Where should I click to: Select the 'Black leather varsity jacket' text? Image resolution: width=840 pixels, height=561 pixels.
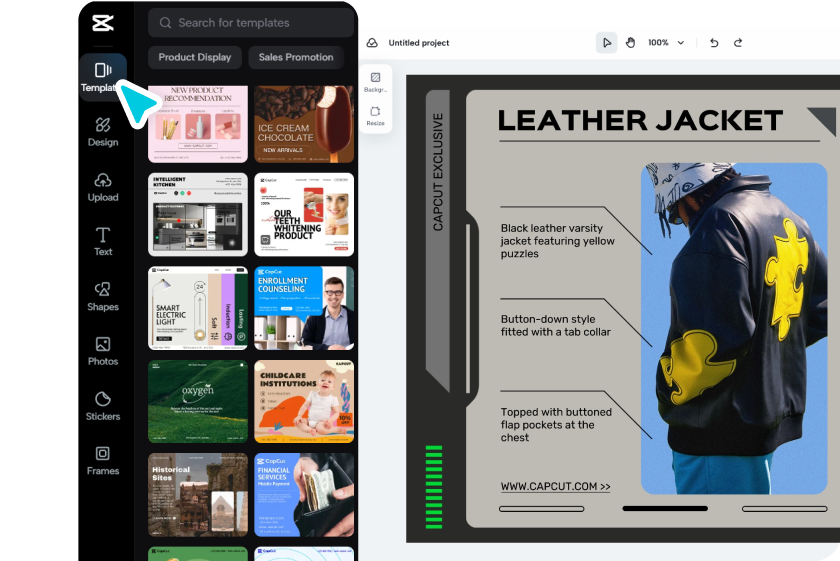(x=557, y=241)
